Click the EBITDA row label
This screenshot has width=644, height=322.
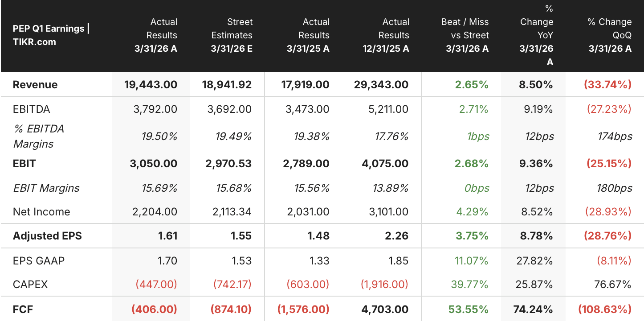(31, 109)
